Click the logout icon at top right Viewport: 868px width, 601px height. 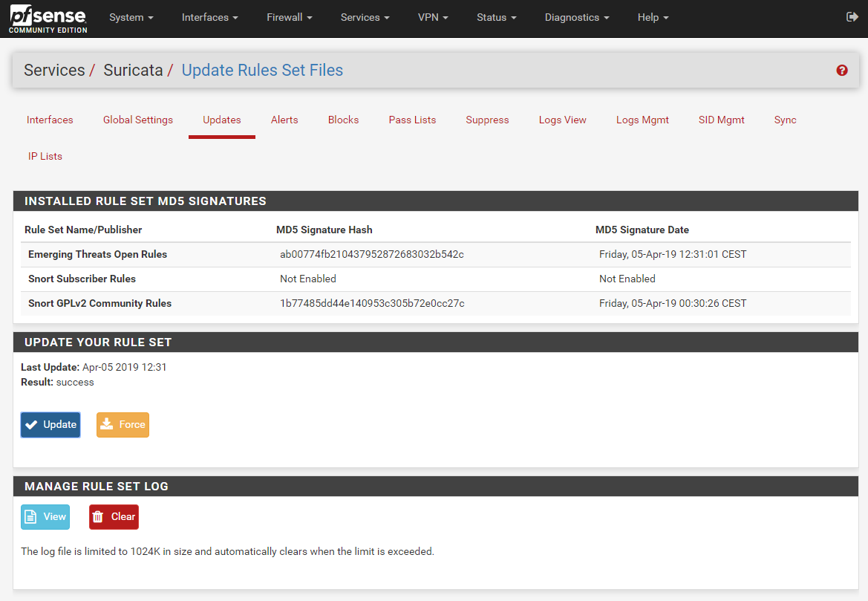[852, 17]
